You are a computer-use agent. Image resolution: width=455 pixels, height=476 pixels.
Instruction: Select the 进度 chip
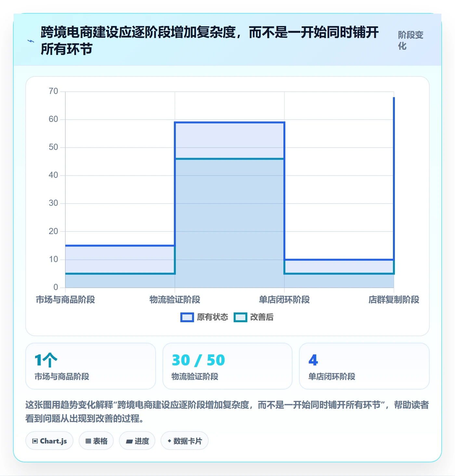[137, 441]
